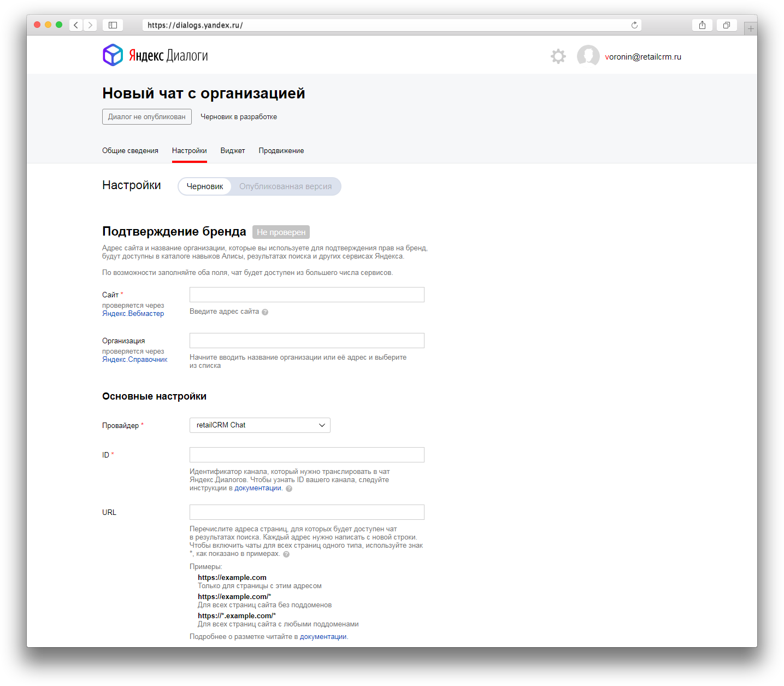The image size is (784, 686).
Task: Click 'Черновик в разработке' status text
Action: coord(239,117)
